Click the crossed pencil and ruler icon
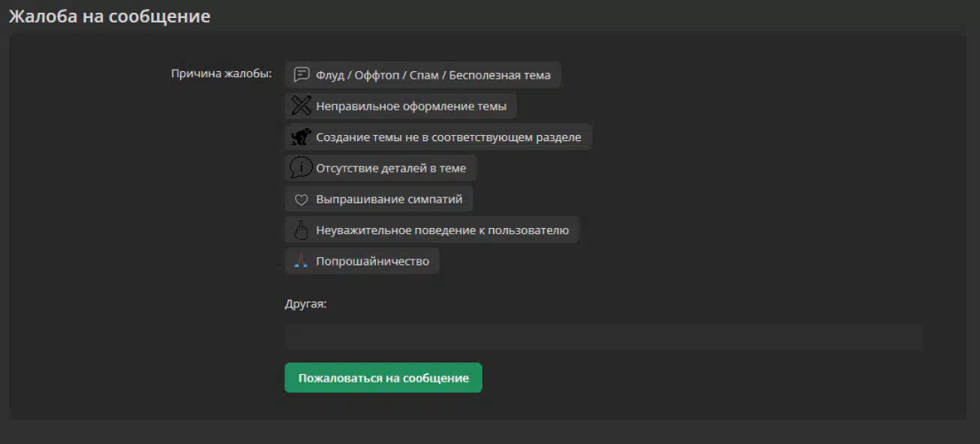The height and width of the screenshot is (444, 980). pyautogui.click(x=301, y=106)
